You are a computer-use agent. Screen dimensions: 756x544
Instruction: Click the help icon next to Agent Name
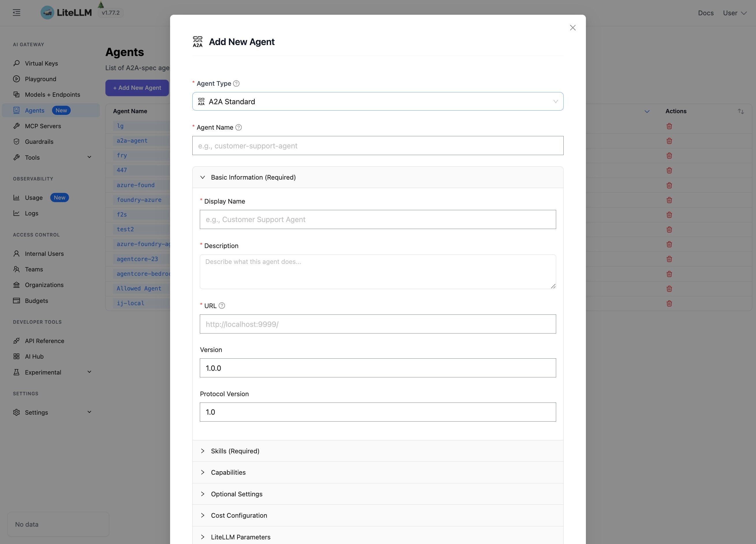[238, 127]
